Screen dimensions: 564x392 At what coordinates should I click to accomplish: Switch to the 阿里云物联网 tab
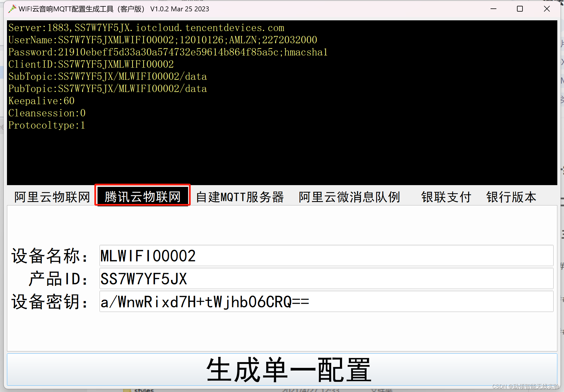pos(52,197)
